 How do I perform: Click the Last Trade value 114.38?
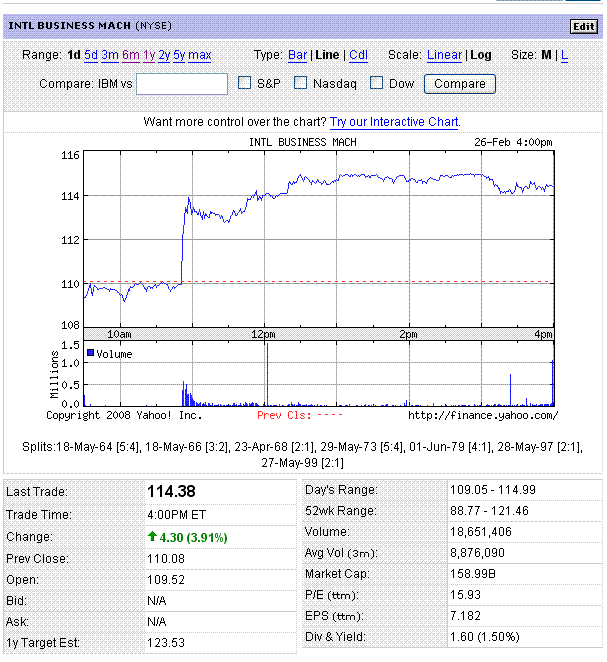coord(171,491)
